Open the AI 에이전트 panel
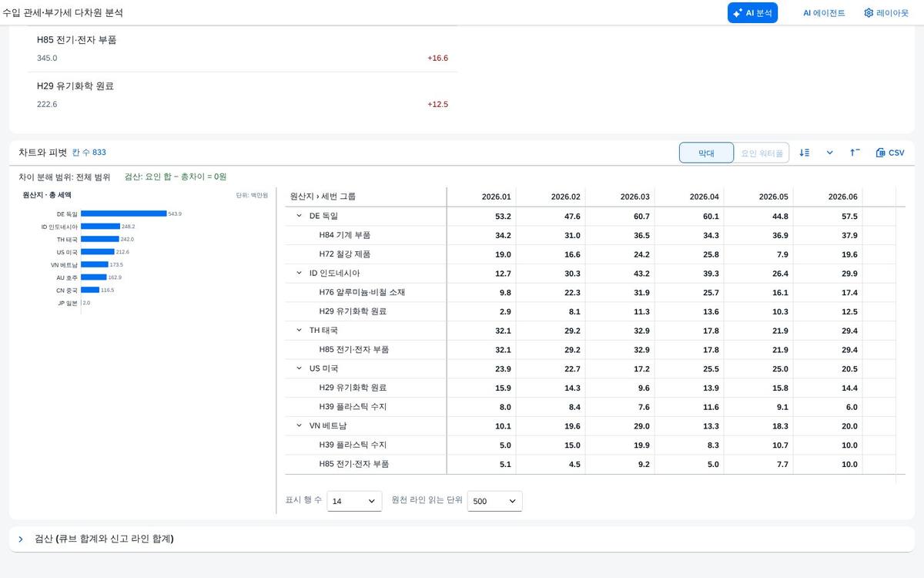 [823, 12]
